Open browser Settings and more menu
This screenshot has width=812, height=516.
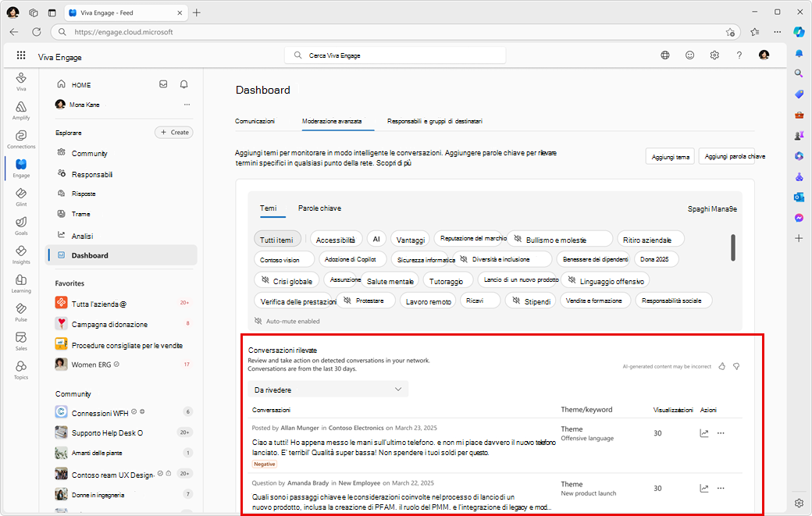pyautogui.click(x=778, y=32)
